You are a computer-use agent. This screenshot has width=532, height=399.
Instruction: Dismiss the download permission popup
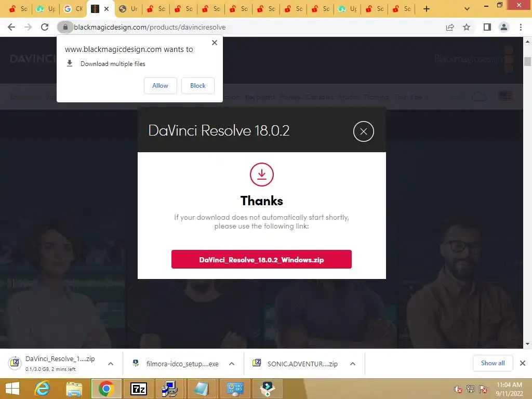pos(215,43)
